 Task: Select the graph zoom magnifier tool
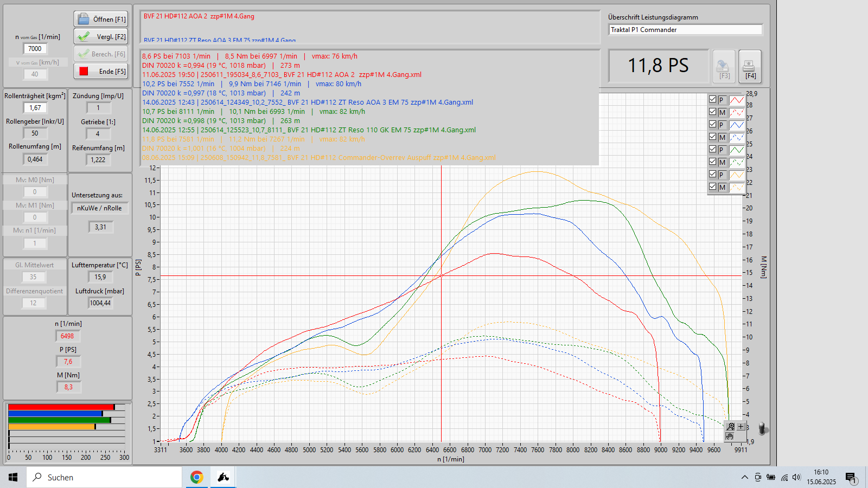731,427
